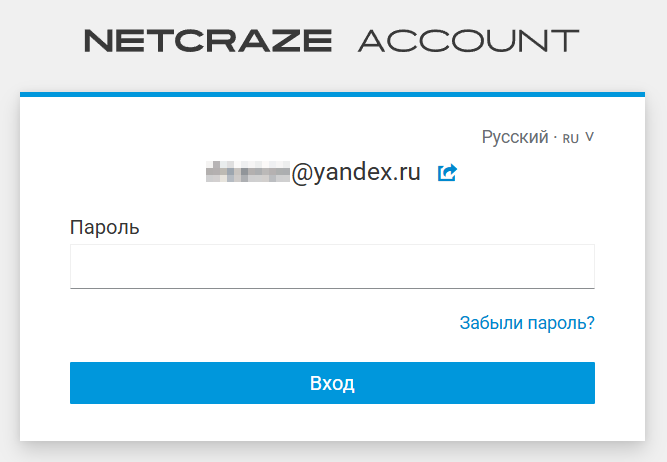The width and height of the screenshot is (667, 462).
Task: Sign in with the Вход button
Action: (332, 383)
